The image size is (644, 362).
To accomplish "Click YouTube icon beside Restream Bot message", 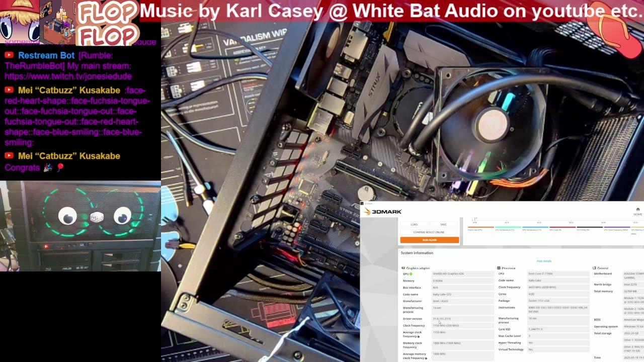I will pyautogui.click(x=9, y=55).
